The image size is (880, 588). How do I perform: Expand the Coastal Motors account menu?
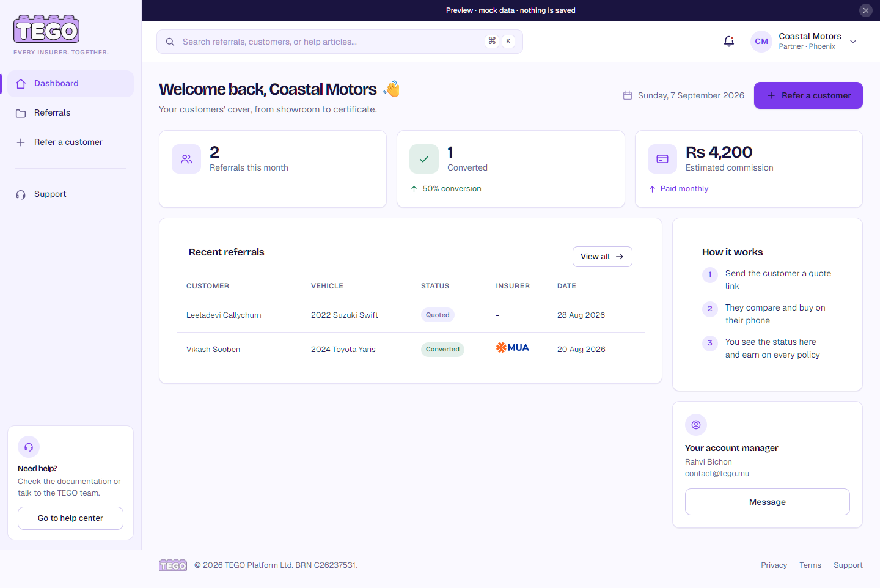854,42
